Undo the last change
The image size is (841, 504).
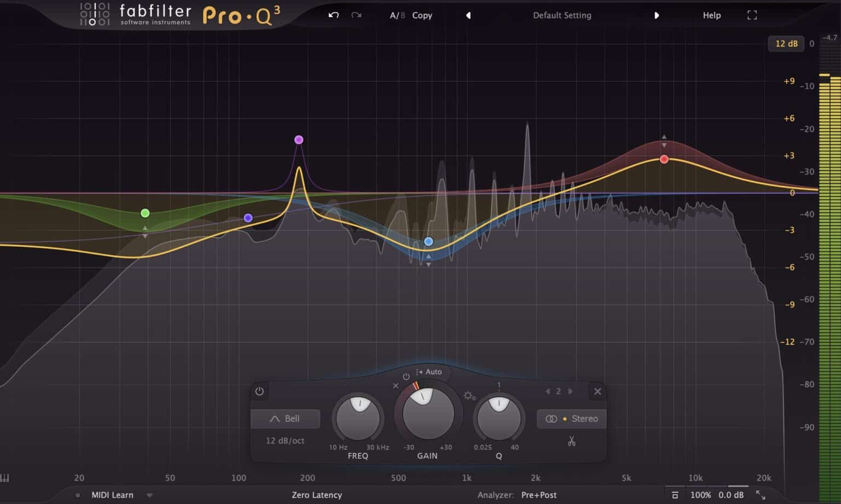(333, 15)
